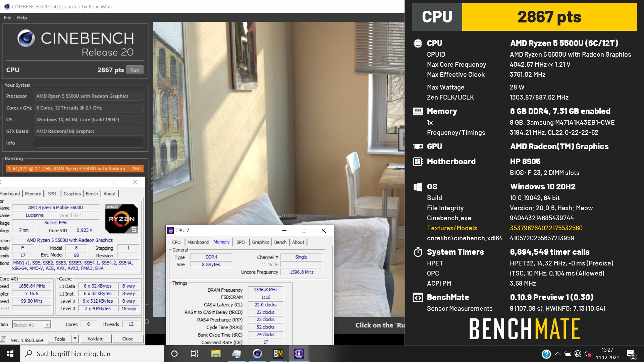Open the notification center icon
Screen dimensions: 644x362
tap(631, 354)
